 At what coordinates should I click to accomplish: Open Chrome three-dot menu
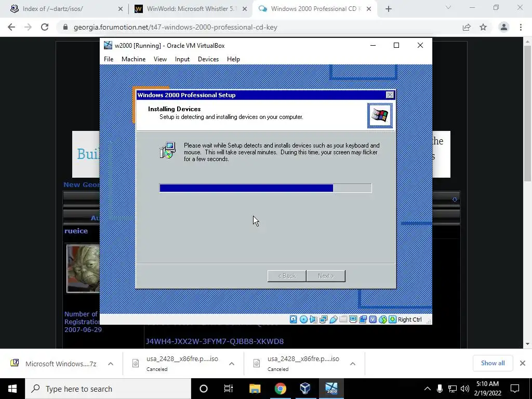point(521,27)
